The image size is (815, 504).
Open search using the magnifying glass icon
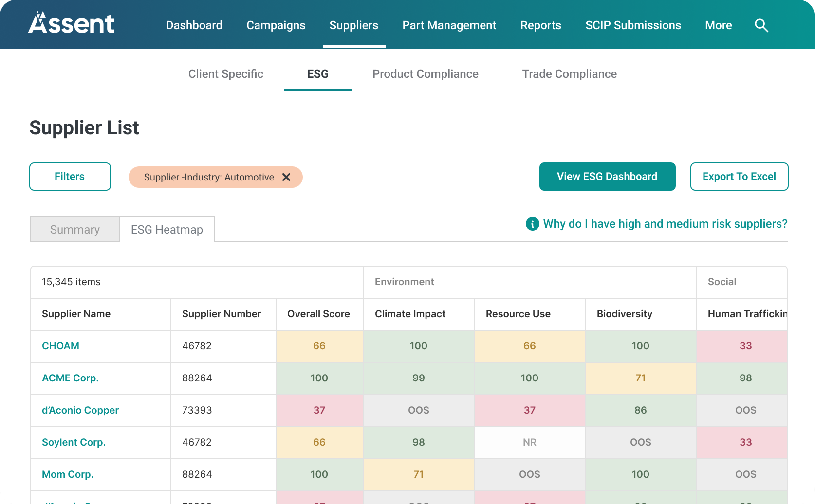[761, 25]
